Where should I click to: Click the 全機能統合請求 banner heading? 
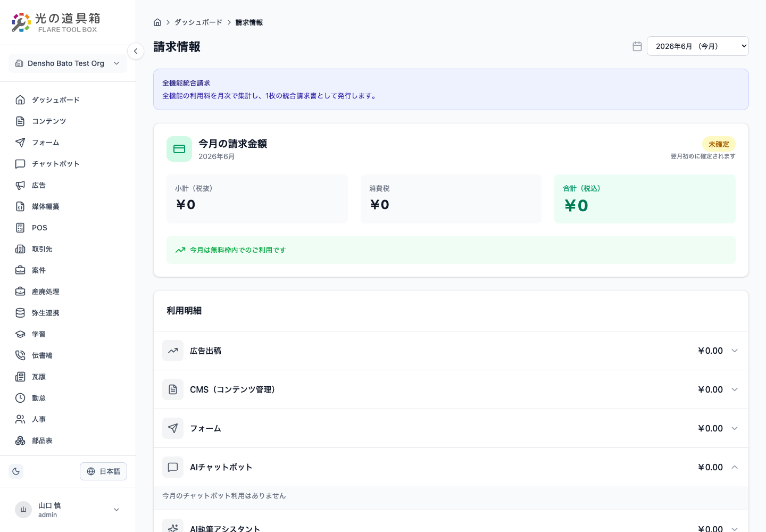tap(186, 83)
